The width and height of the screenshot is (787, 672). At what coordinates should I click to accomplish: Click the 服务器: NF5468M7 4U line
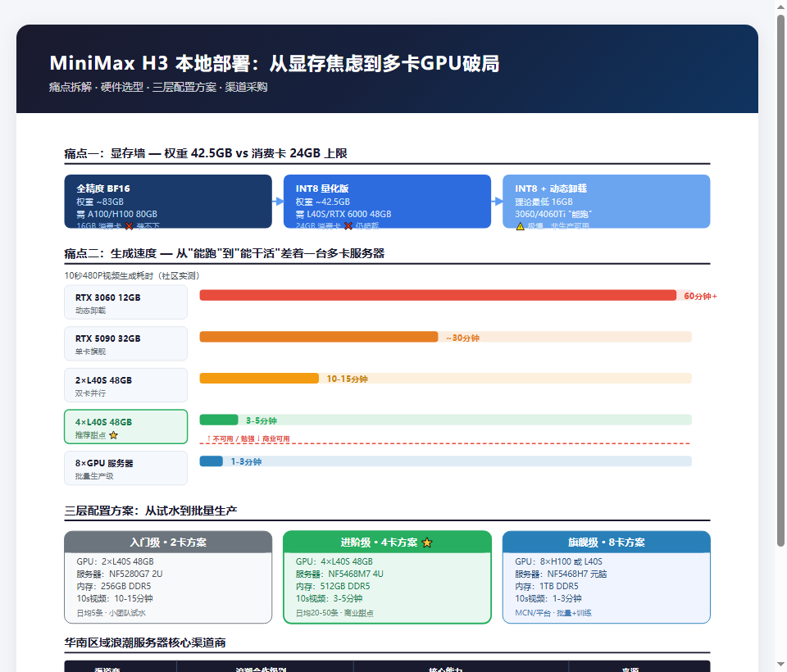click(x=339, y=574)
